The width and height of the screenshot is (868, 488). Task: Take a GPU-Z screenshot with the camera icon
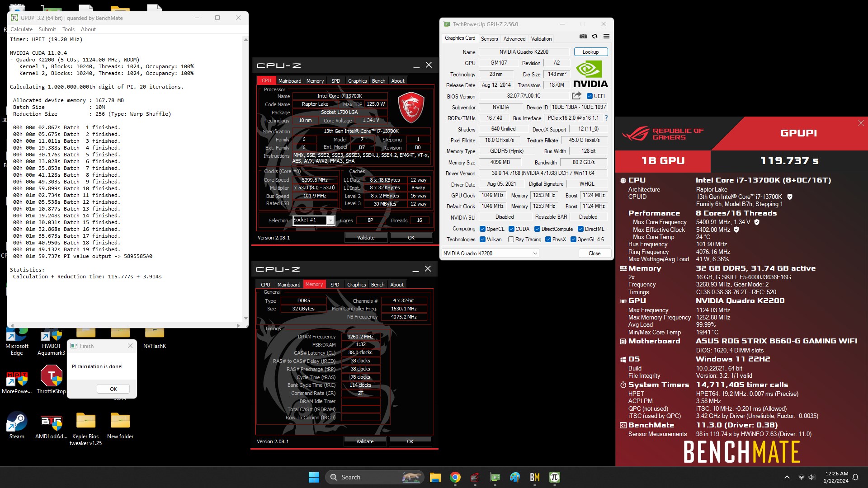(583, 36)
